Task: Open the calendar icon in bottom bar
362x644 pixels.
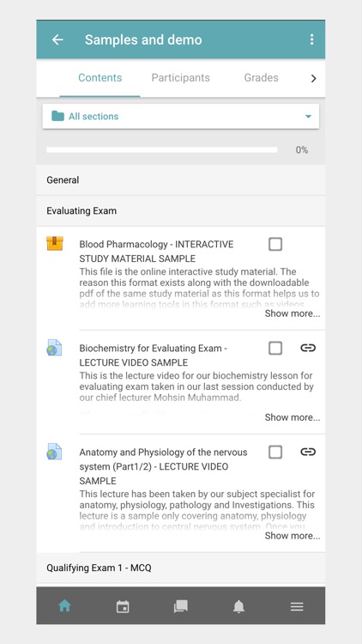Action: click(123, 606)
